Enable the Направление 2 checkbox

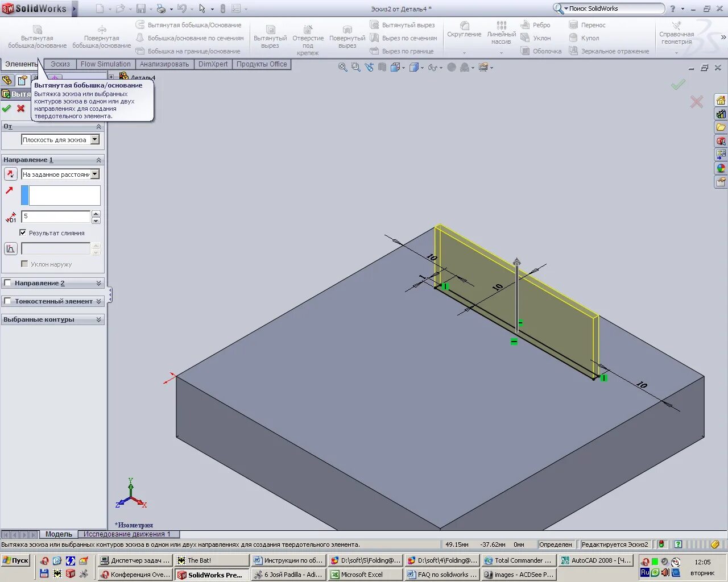pyautogui.click(x=7, y=283)
